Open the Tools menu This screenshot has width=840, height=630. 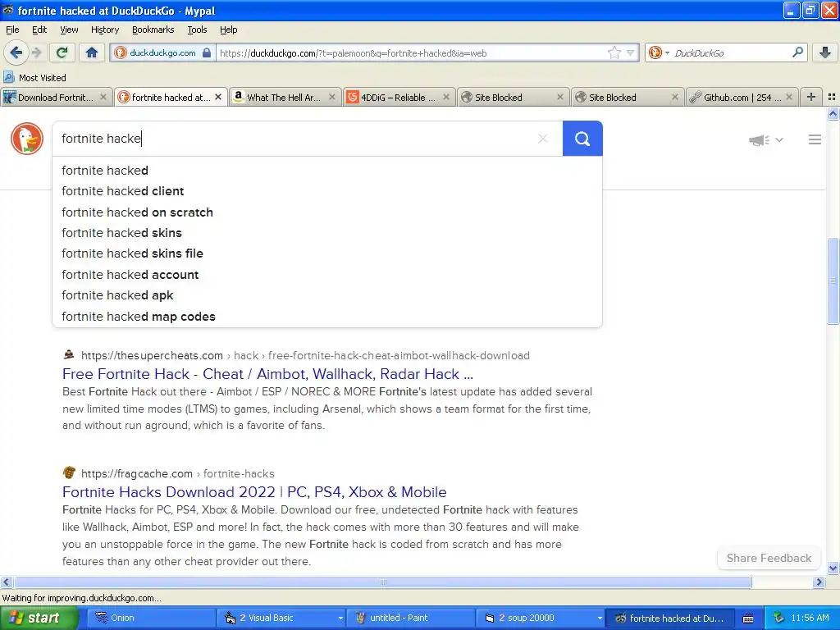(x=197, y=30)
